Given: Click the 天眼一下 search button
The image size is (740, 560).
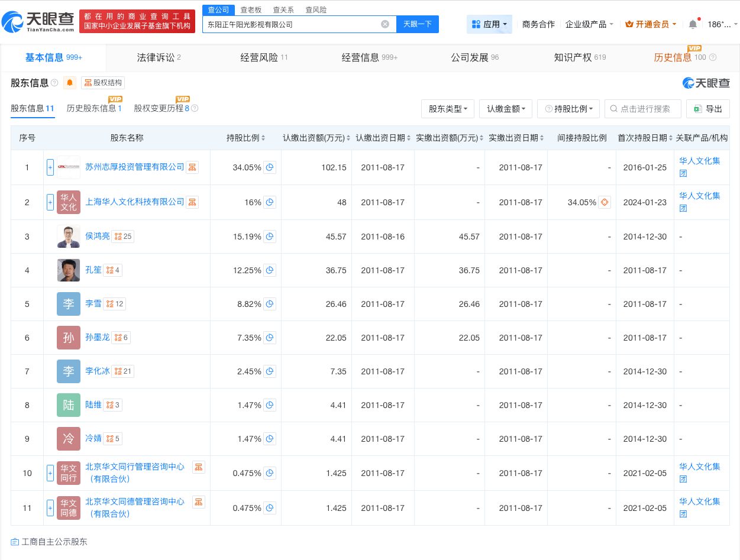Looking at the screenshot, I should tap(417, 24).
